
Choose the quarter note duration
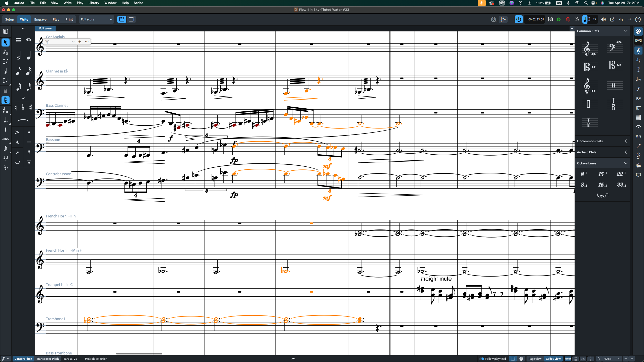click(x=29, y=56)
